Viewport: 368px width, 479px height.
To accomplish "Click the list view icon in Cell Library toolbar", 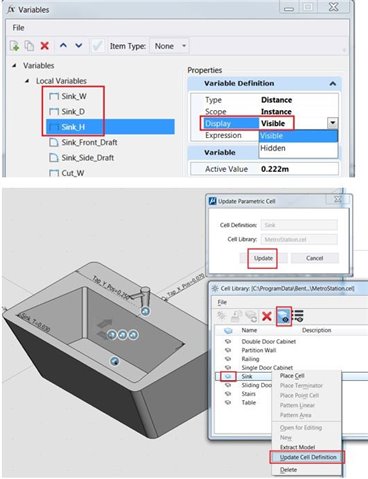I will point(298,316).
